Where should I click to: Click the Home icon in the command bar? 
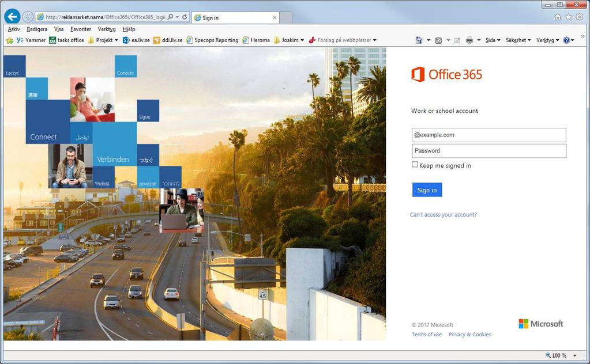pos(419,40)
